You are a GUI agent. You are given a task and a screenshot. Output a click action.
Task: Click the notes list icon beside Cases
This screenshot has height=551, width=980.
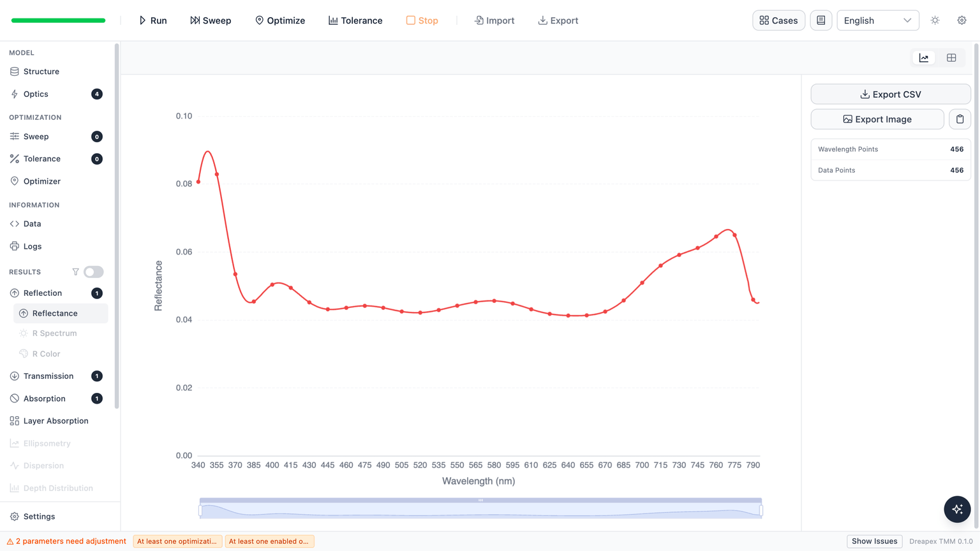821,20
